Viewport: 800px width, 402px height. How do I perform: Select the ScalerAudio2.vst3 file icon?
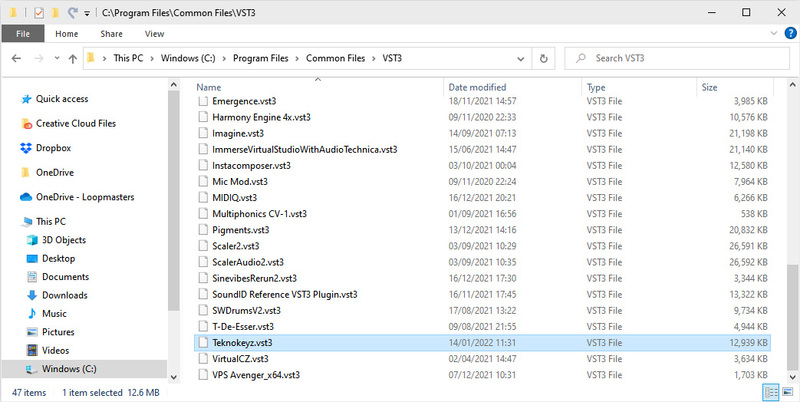click(x=204, y=262)
